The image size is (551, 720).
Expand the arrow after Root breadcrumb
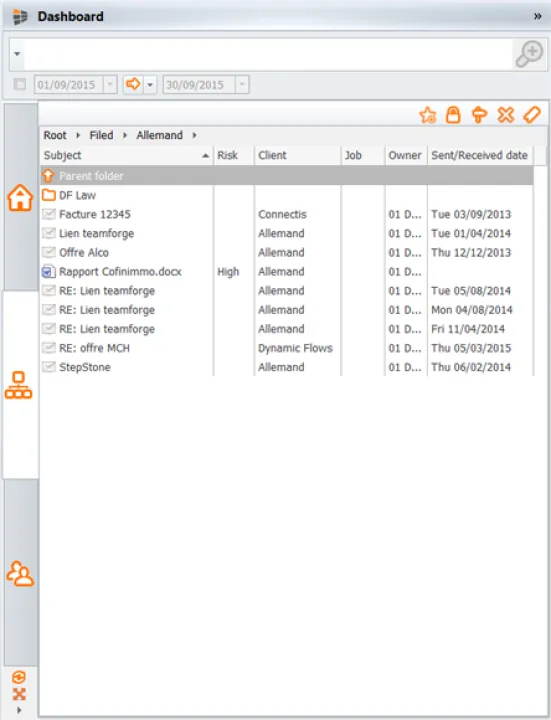(x=78, y=135)
